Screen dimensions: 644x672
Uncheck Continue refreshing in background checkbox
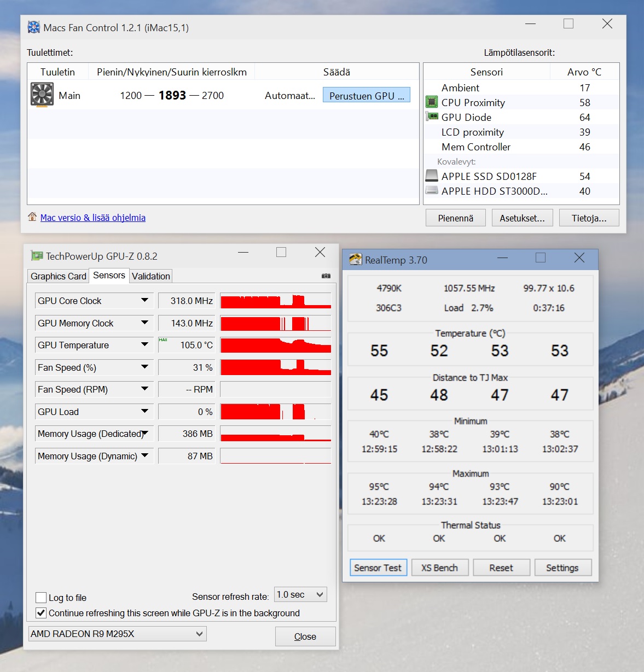pyautogui.click(x=41, y=613)
